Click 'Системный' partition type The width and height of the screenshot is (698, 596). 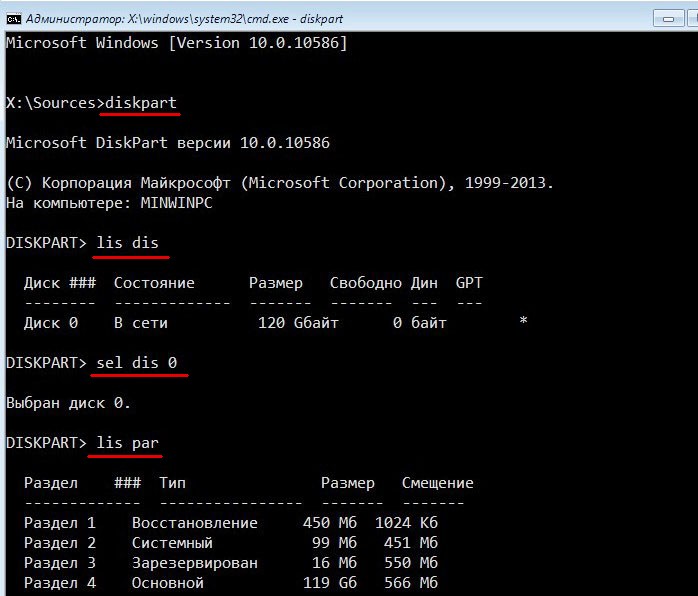(x=172, y=543)
